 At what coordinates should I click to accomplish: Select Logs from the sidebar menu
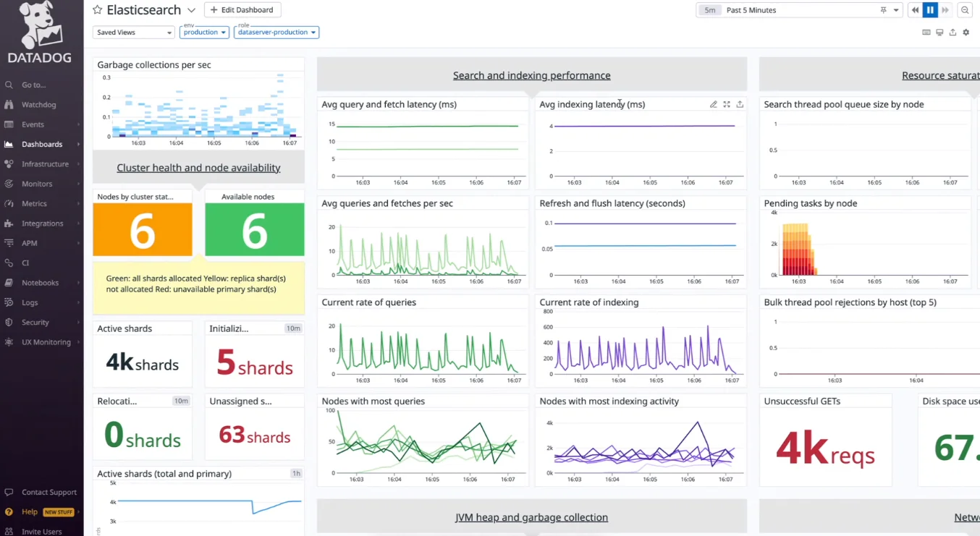coord(30,302)
